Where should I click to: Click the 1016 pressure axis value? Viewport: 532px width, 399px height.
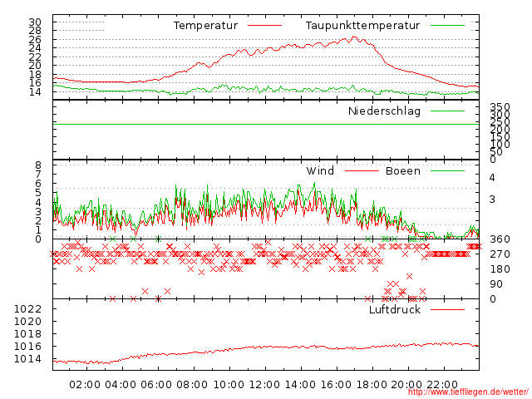27,347
